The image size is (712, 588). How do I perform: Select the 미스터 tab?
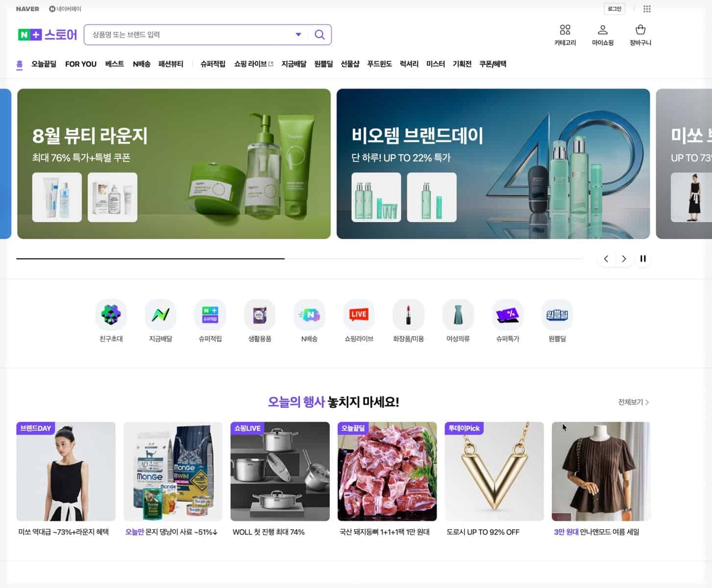435,64
